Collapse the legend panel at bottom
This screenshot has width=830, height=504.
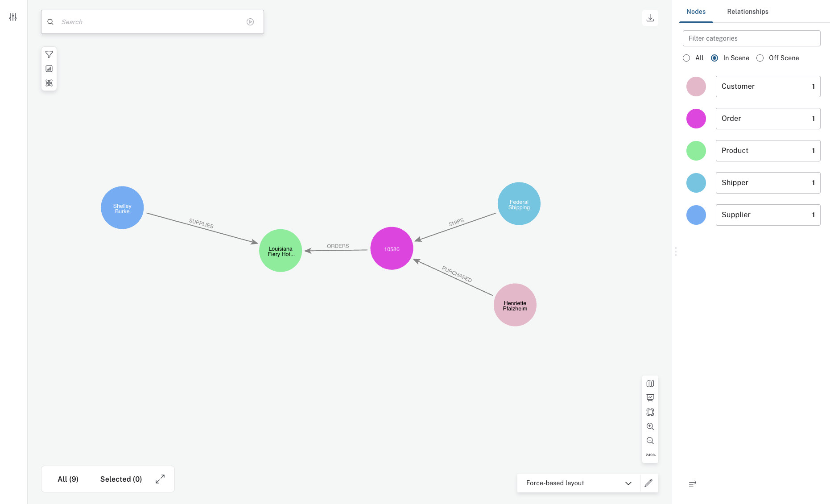click(692, 484)
